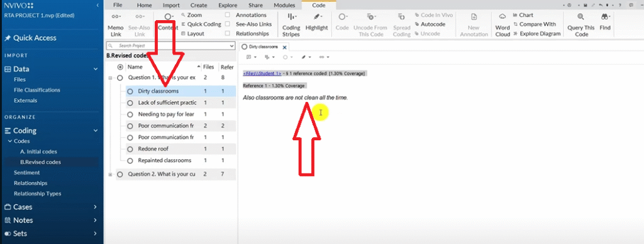The image size is (644, 244).
Task: Open annotation menu in detail view toolbar
Action: (252, 57)
